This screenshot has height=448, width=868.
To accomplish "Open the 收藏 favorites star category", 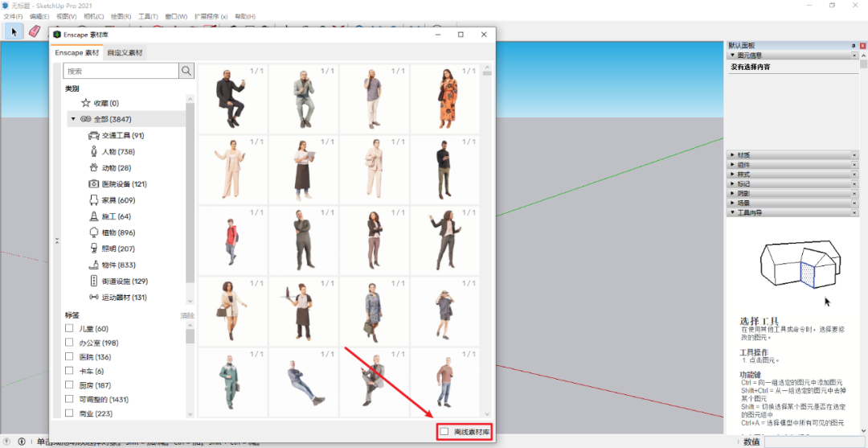I will tap(86, 103).
